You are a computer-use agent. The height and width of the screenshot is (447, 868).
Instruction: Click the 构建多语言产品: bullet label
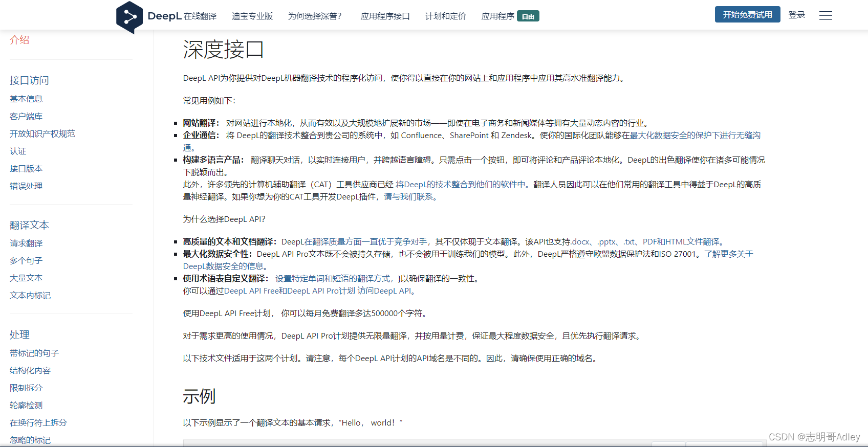click(x=213, y=160)
